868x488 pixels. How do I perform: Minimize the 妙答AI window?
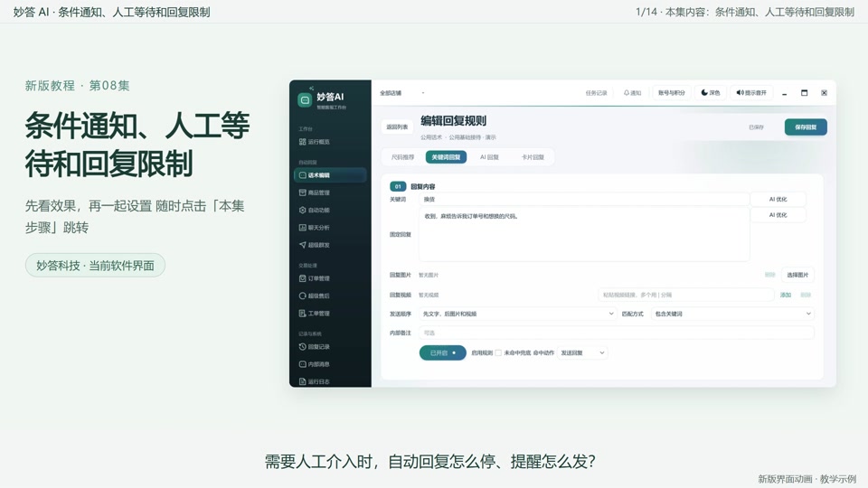(x=785, y=93)
